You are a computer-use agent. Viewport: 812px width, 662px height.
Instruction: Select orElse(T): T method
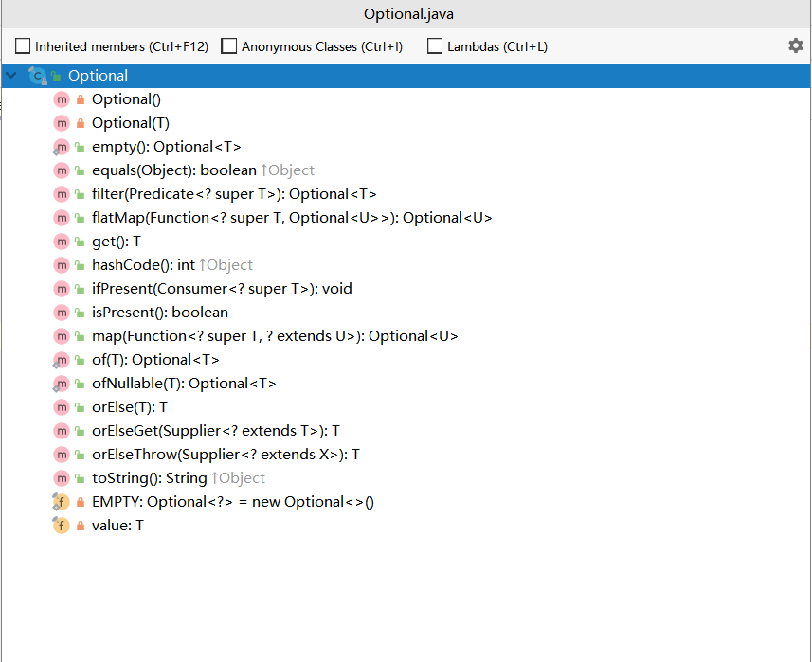130,407
